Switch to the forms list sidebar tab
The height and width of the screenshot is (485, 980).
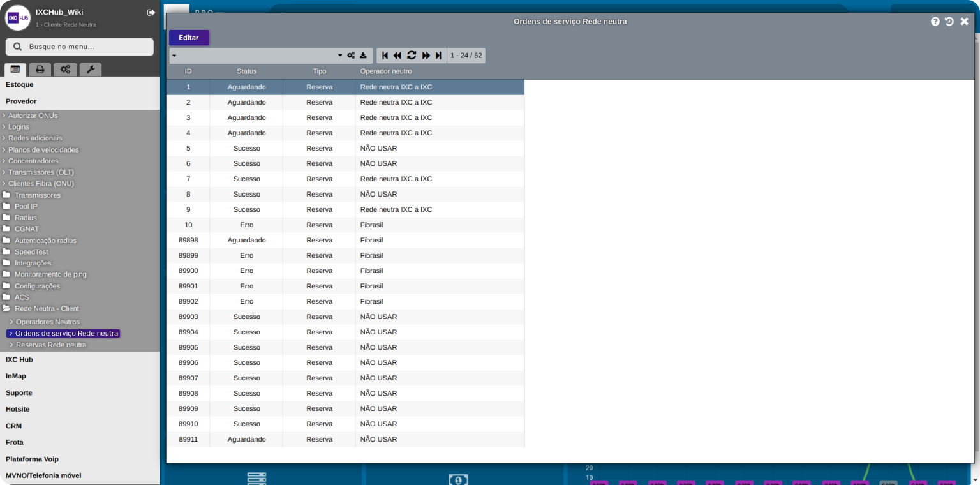15,70
